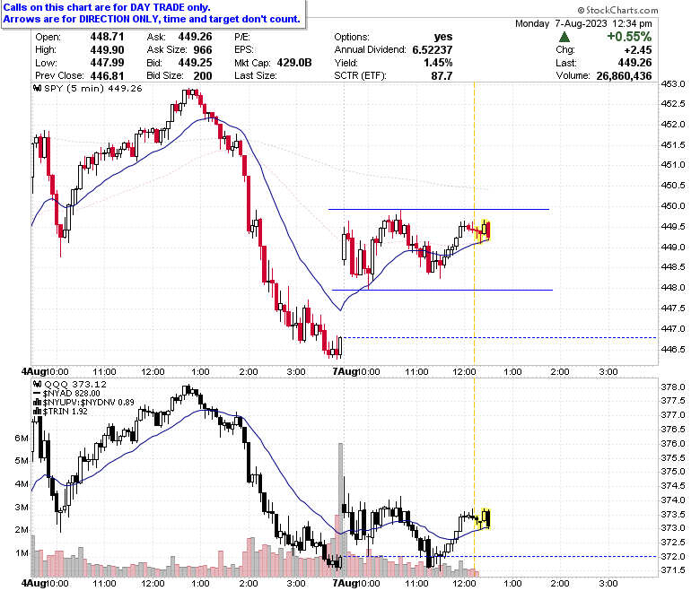The height and width of the screenshot is (591, 700).
Task: Click the bar icon beside $NYUPV:$NYDNV legend
Action: click(38, 403)
